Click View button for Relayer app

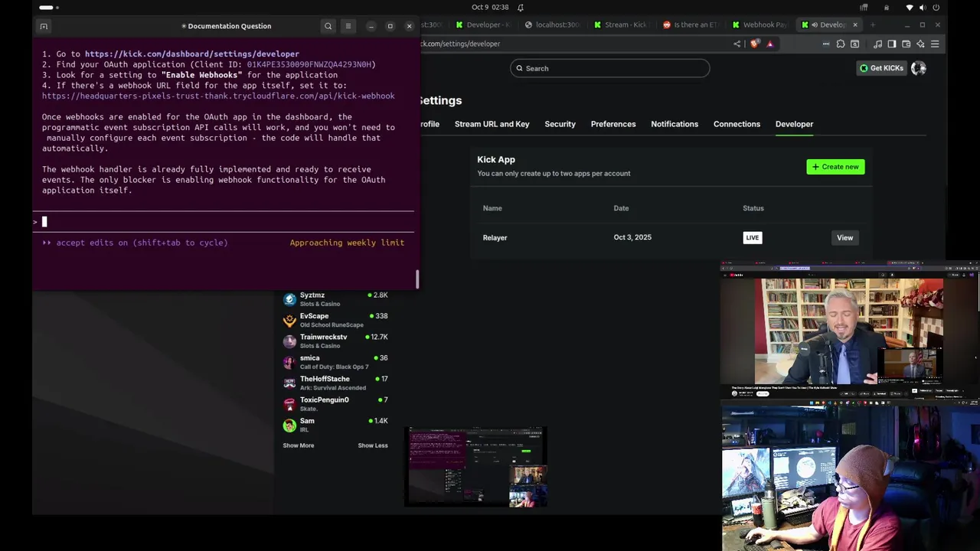coord(844,237)
